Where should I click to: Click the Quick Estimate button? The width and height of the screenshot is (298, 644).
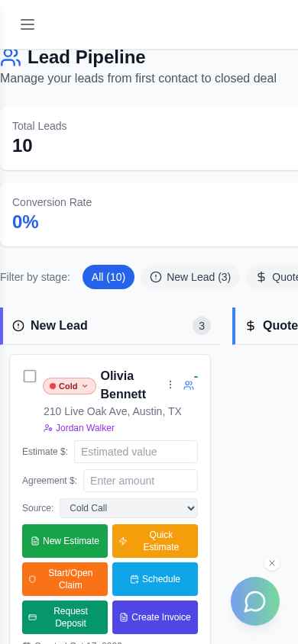click(x=155, y=541)
